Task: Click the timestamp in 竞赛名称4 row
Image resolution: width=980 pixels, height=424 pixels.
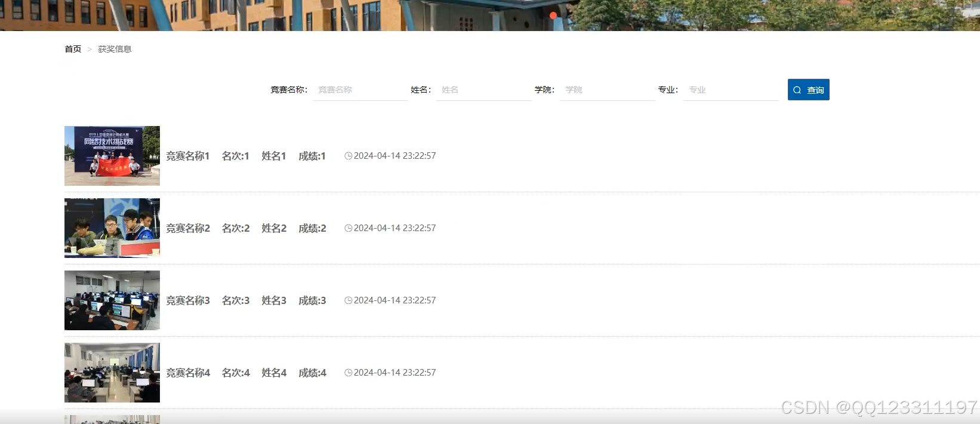Action: [x=395, y=373]
